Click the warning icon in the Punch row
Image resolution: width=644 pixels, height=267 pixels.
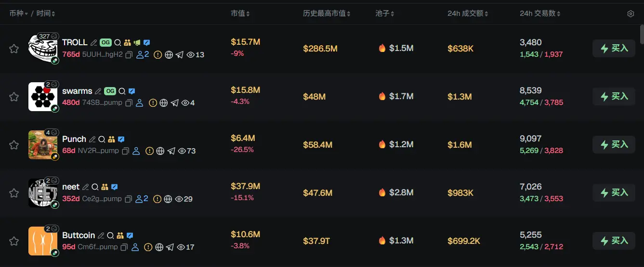point(149,151)
